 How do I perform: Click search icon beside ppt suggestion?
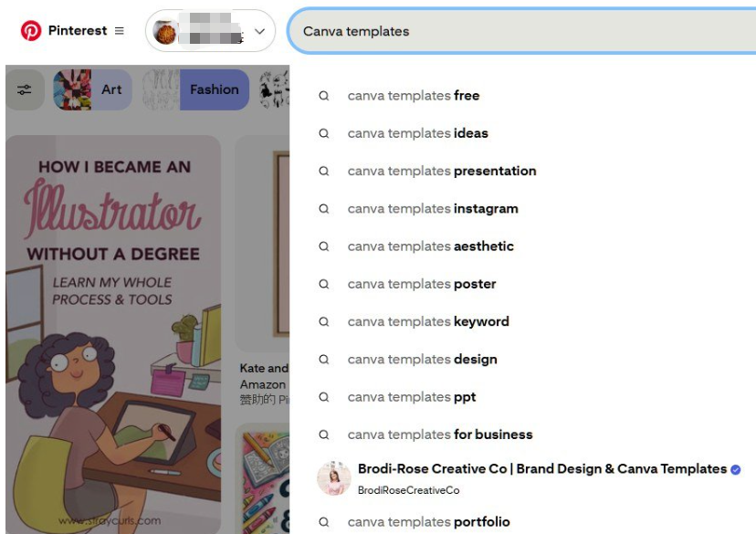[x=324, y=397]
